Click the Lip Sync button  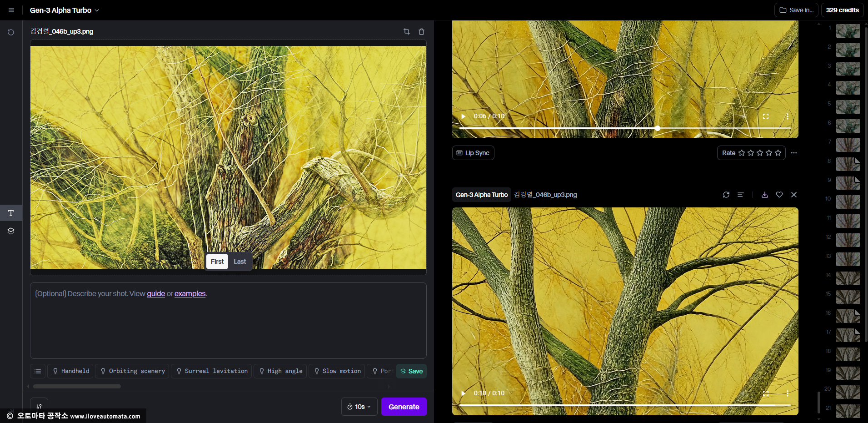coord(473,153)
